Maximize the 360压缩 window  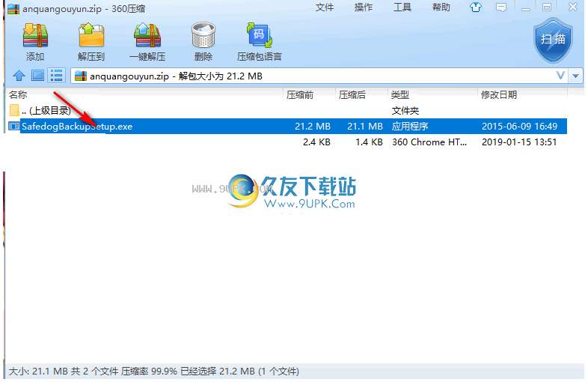547,7
